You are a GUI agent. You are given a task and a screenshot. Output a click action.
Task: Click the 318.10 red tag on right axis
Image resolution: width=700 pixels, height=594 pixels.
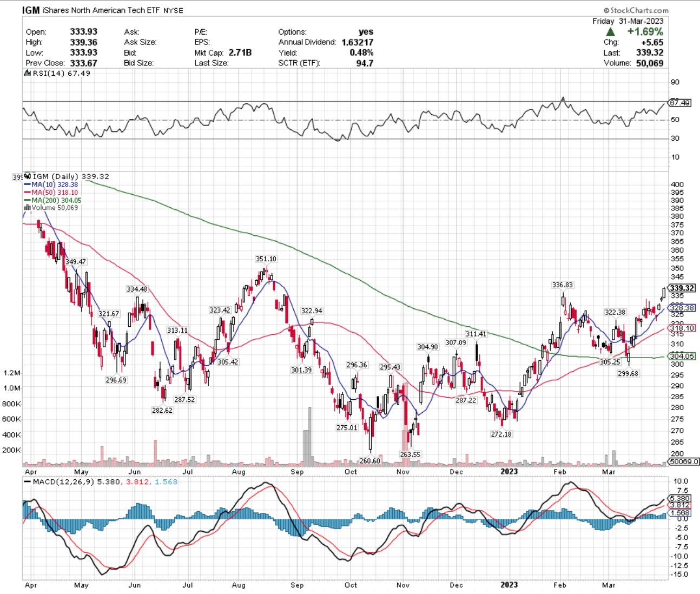tap(682, 328)
